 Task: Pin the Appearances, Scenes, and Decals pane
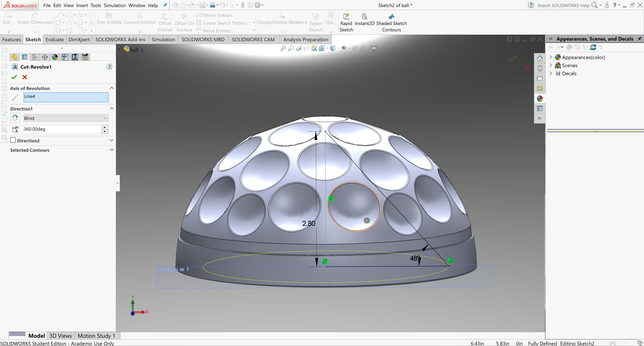pos(639,39)
